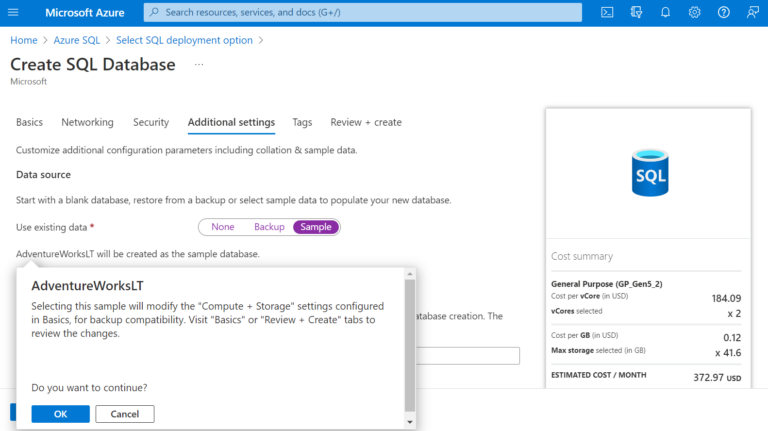Open the Directories and subscriptions filter
The width and height of the screenshot is (768, 431).
[x=636, y=12]
